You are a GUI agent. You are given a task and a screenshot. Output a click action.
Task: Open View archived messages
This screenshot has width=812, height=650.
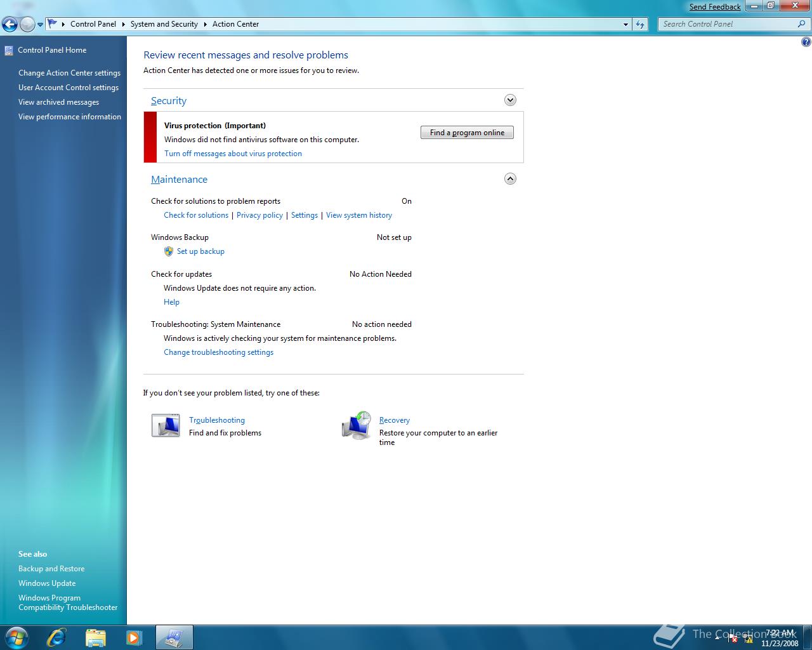point(58,102)
